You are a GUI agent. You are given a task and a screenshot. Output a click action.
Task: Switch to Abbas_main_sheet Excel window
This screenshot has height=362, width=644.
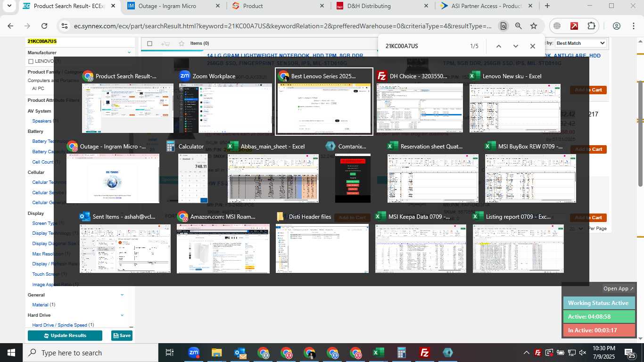tap(273, 178)
